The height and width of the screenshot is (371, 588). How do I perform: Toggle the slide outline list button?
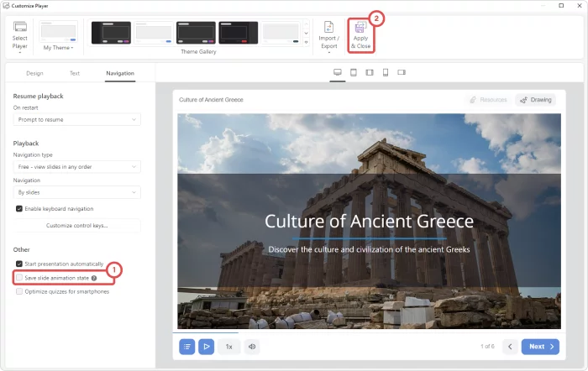point(186,346)
